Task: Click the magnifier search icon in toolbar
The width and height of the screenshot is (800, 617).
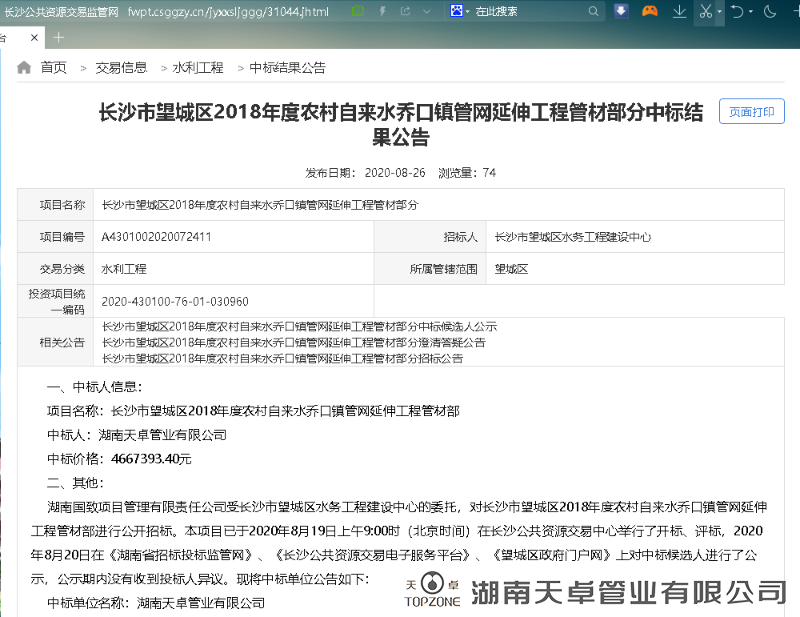Action: coord(593,11)
